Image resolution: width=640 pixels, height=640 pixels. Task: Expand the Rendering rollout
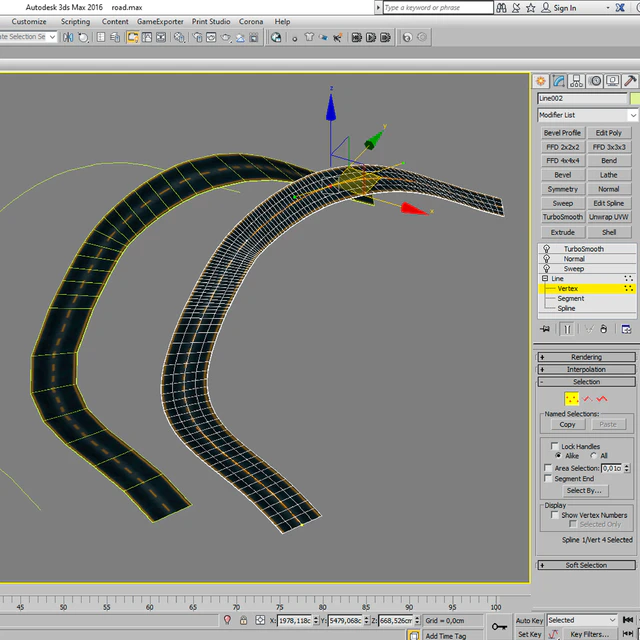tap(586, 357)
